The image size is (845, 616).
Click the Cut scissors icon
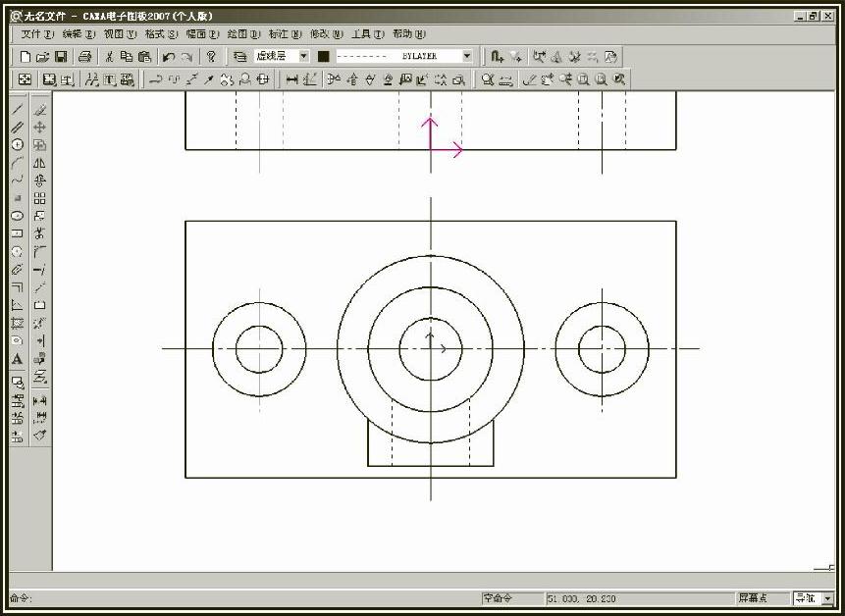tap(109, 57)
